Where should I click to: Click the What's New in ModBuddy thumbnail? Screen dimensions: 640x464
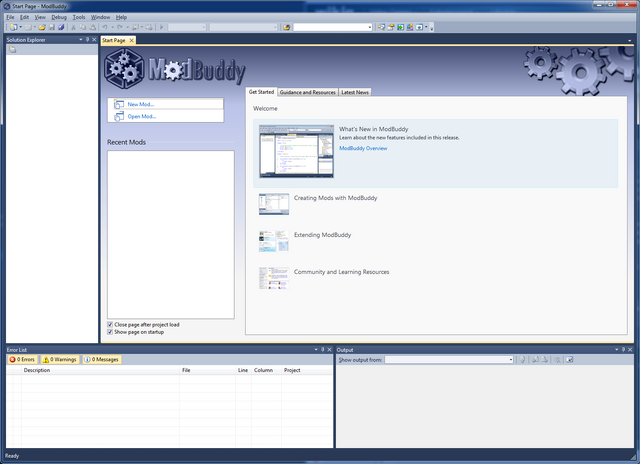296,151
